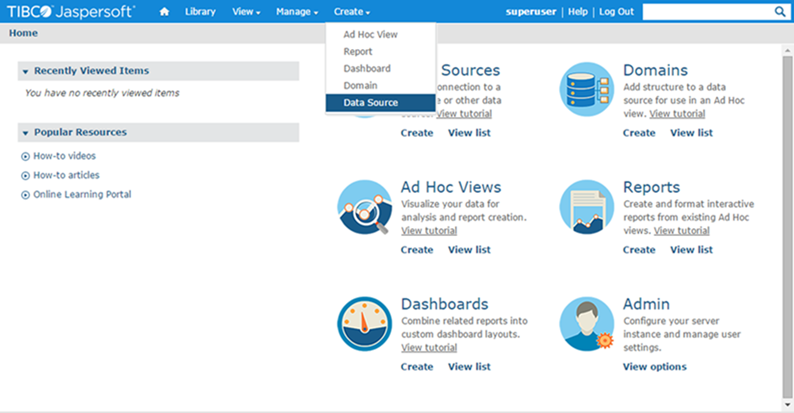Click View list under Ad Hoc Views

(469, 250)
